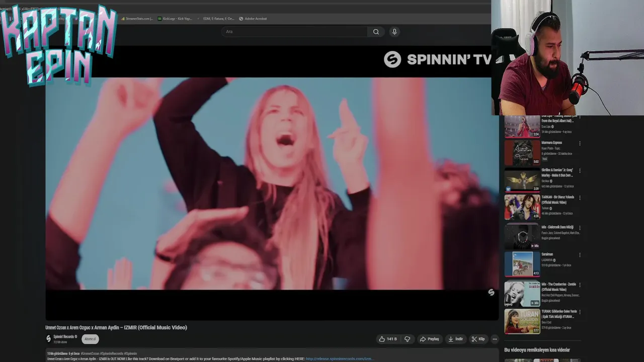This screenshot has height=362, width=644.
Task: Click Saraiman title text
Action: (547, 254)
